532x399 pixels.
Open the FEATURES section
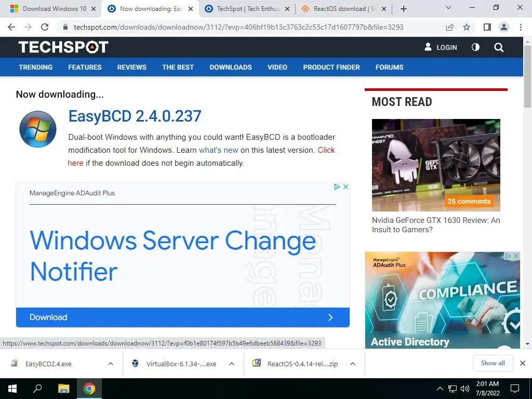(85, 67)
